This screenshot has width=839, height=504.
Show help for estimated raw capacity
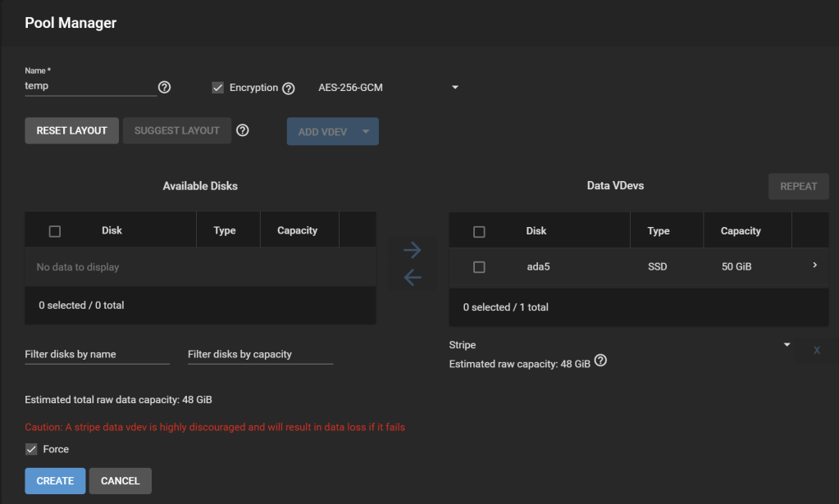pos(600,361)
